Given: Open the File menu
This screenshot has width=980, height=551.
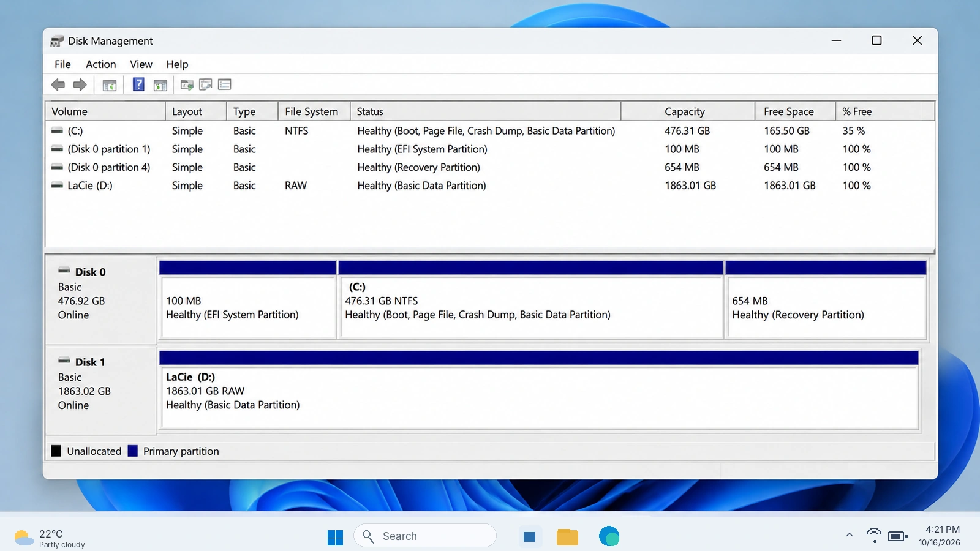Looking at the screenshot, I should coord(62,64).
